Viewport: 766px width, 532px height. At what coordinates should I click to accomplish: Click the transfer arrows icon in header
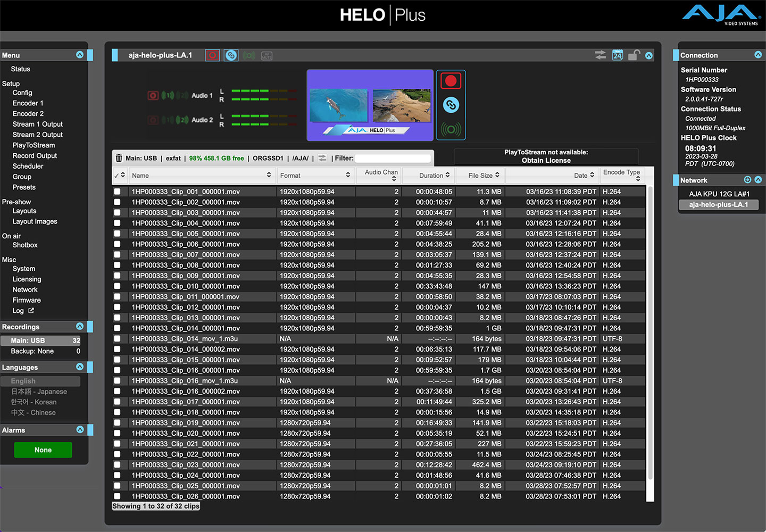click(x=601, y=55)
